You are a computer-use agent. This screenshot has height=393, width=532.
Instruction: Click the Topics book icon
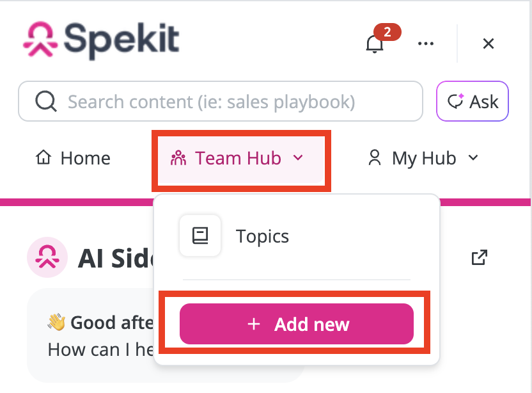pos(200,236)
